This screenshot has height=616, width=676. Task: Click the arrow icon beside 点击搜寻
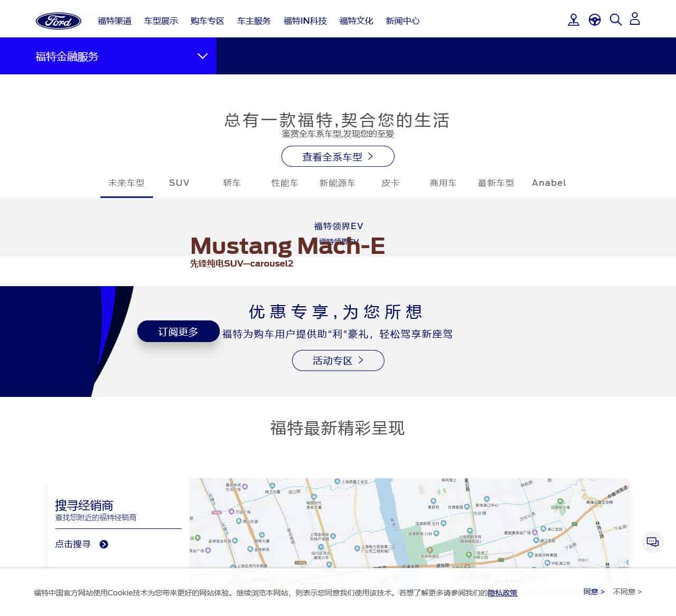click(104, 544)
